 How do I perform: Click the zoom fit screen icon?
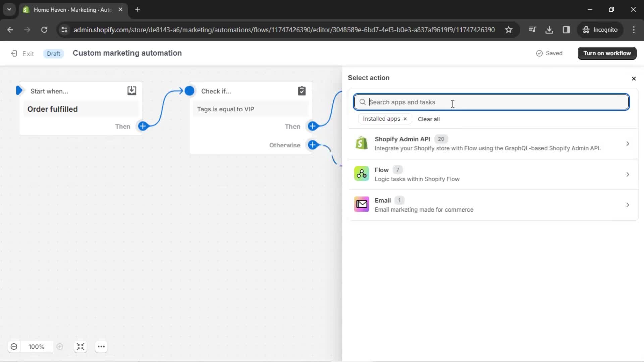coord(80,347)
